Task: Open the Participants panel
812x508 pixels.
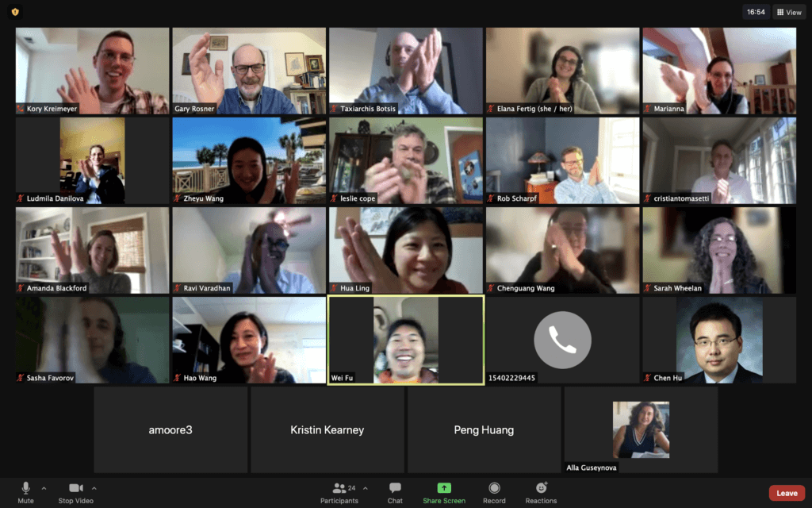Action: click(339, 492)
